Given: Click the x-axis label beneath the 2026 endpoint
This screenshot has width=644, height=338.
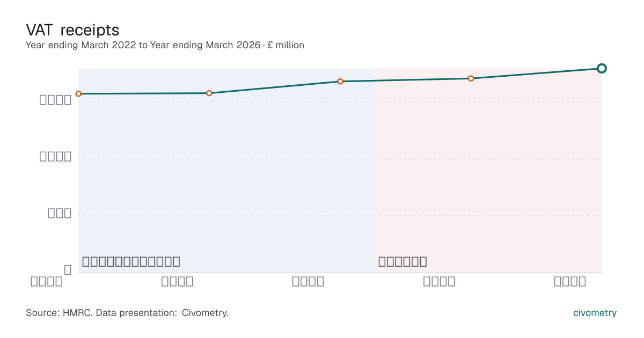Looking at the screenshot, I should click(570, 281).
